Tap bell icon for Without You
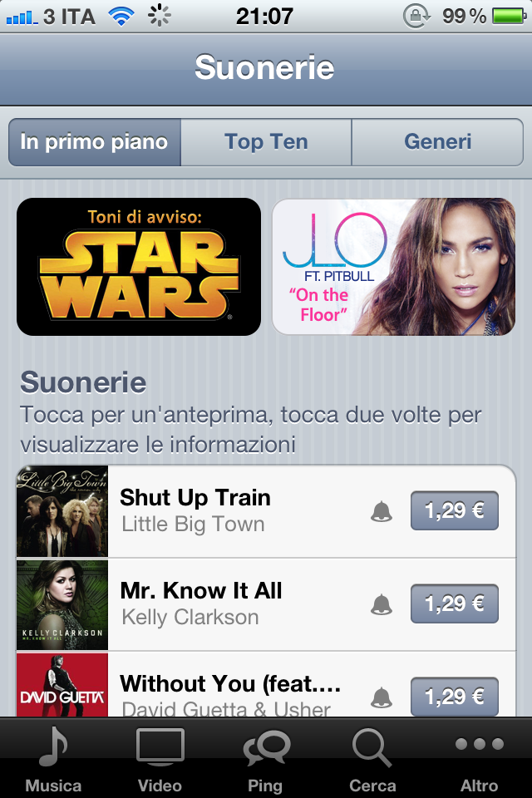The height and width of the screenshot is (798, 532). tap(382, 697)
